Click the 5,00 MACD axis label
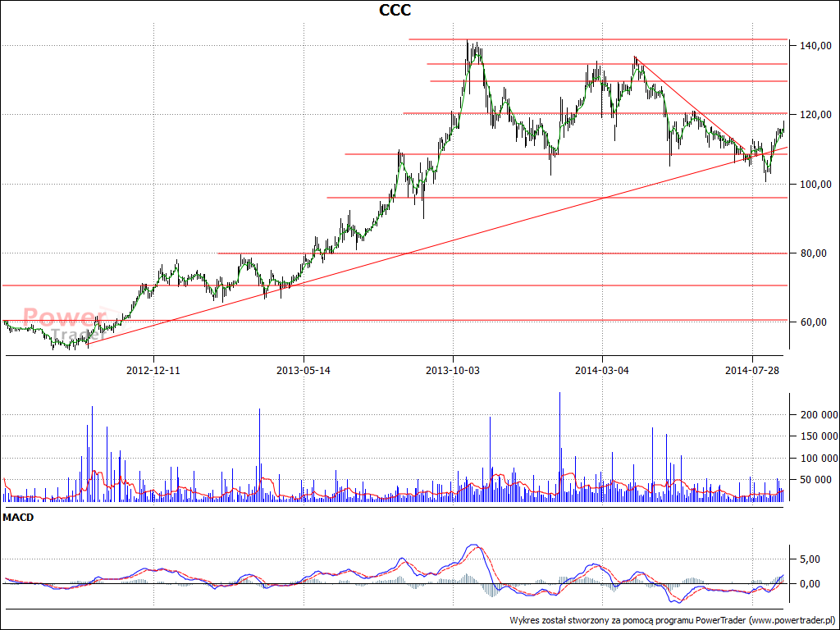 (x=809, y=559)
